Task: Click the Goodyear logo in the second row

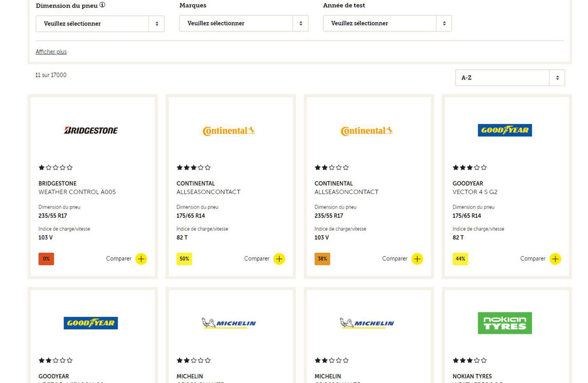Action: [91, 323]
